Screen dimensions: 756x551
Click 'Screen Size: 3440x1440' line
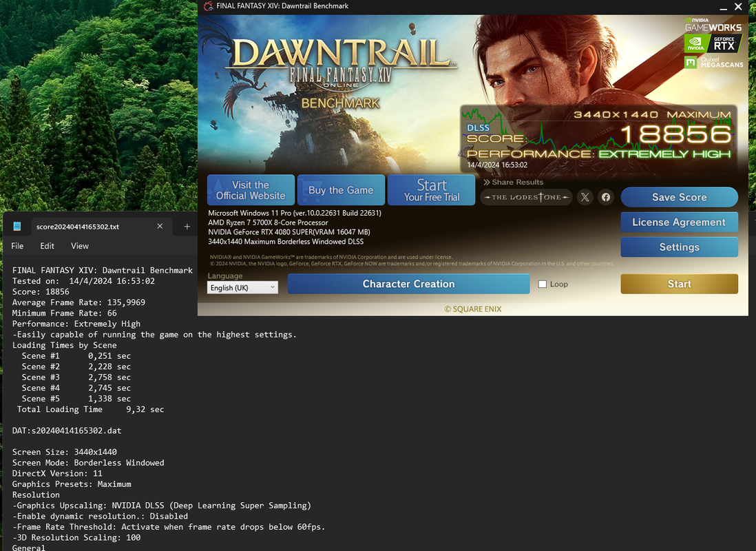(65, 452)
